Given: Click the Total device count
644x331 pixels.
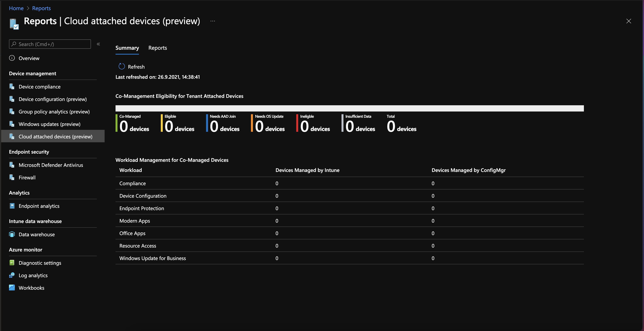Looking at the screenshot, I should (402, 126).
